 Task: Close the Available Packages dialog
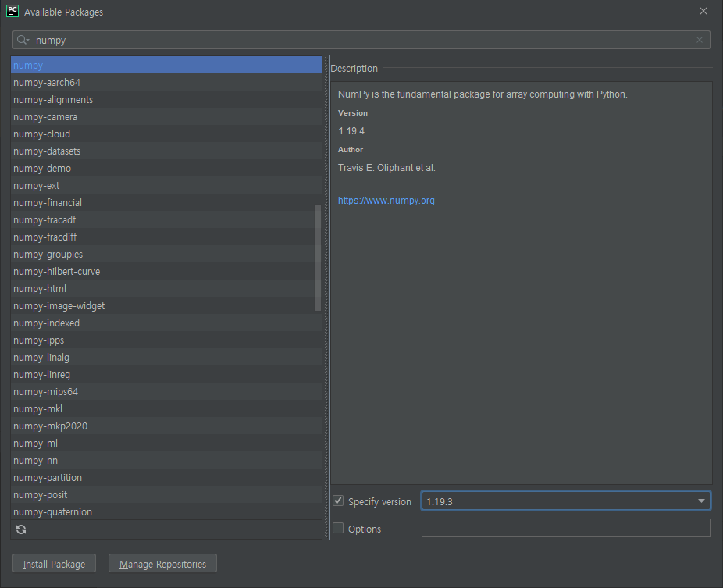coord(703,11)
